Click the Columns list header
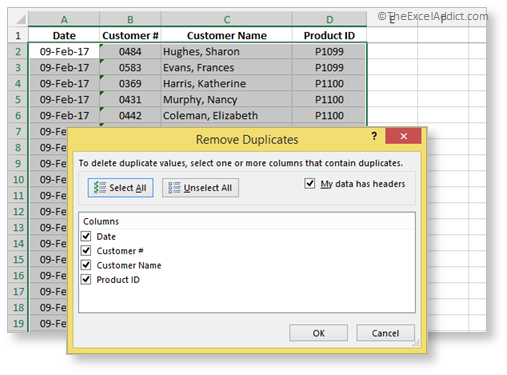Screen dimensions: 507x375 click(247, 221)
